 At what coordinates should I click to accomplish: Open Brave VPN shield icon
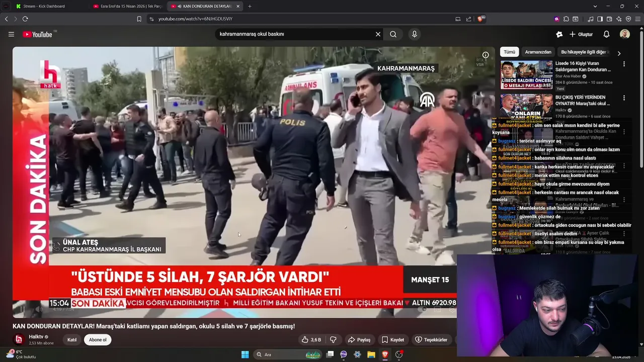pos(628,19)
